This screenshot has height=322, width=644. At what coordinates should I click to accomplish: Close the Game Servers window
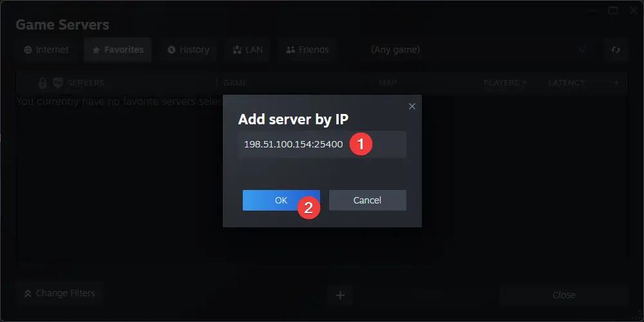click(x=634, y=10)
